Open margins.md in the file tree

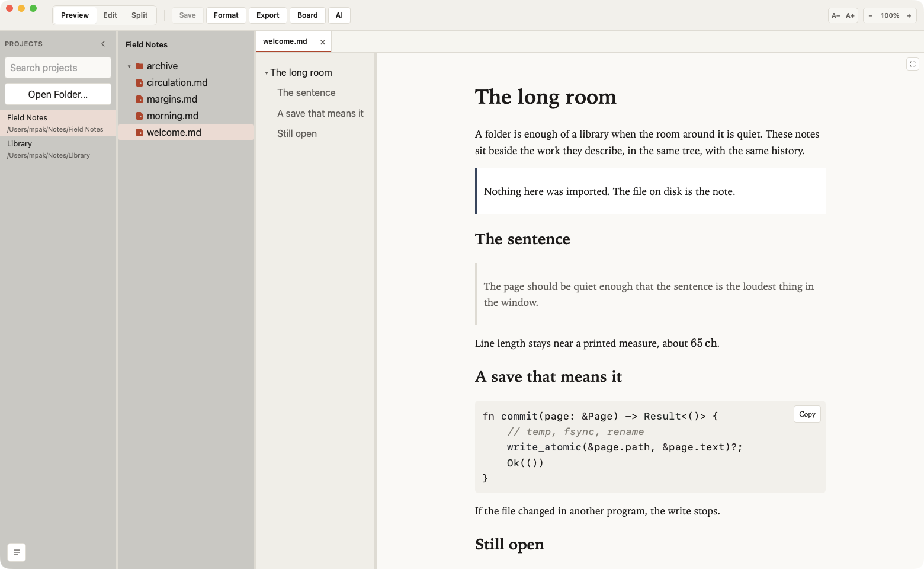click(x=186, y=100)
